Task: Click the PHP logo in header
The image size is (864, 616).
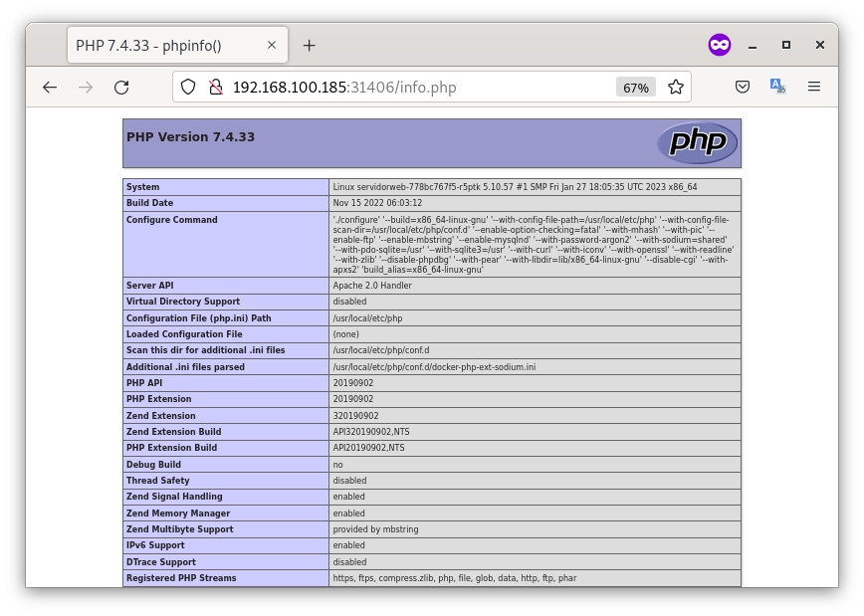Action: tap(698, 142)
